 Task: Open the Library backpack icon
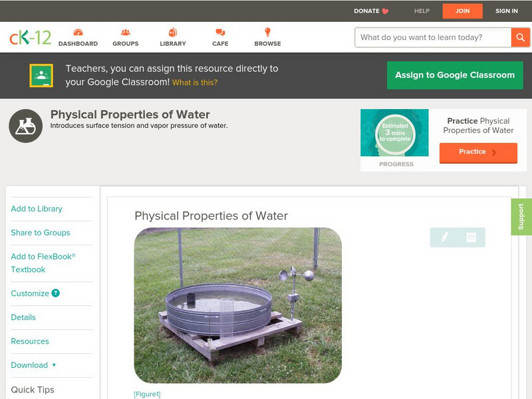coord(173,32)
